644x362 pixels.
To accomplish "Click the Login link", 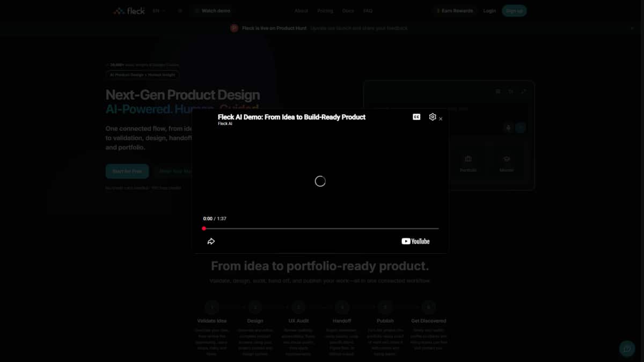I will (x=489, y=11).
